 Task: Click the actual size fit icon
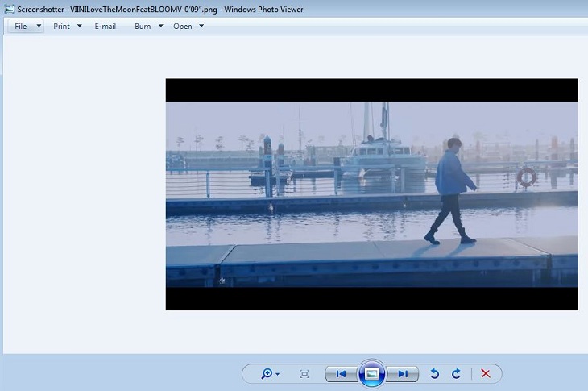click(x=304, y=374)
